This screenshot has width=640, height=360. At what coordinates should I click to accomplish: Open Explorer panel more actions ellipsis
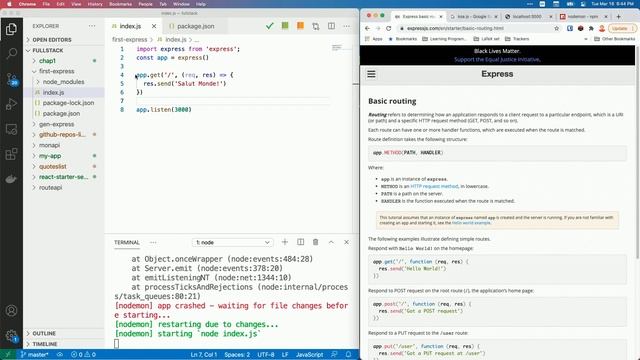[92, 26]
